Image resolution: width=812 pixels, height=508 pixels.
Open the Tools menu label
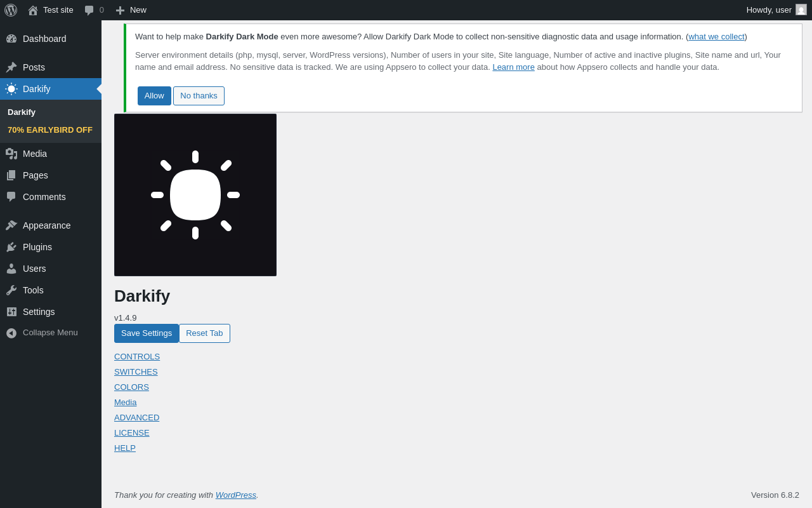tap(33, 290)
